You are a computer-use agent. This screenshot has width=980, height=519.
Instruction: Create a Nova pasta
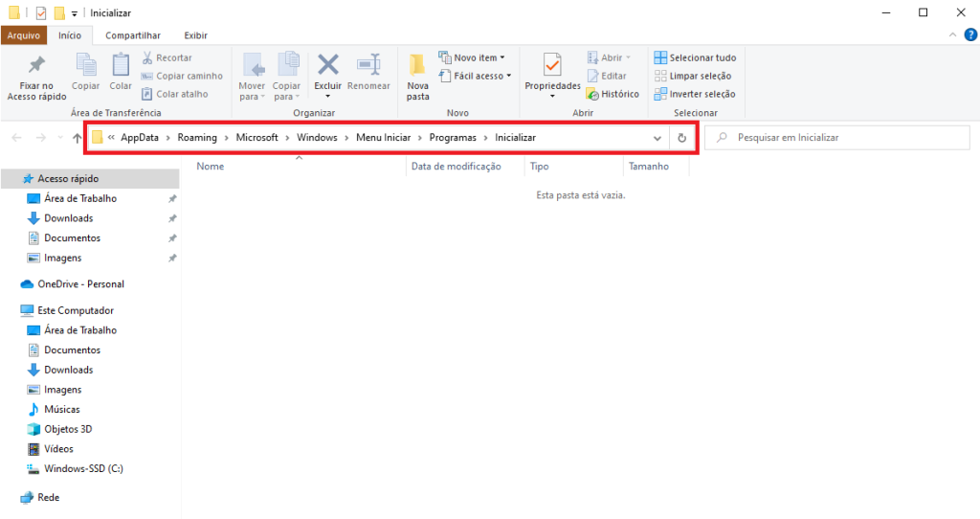[x=417, y=77]
